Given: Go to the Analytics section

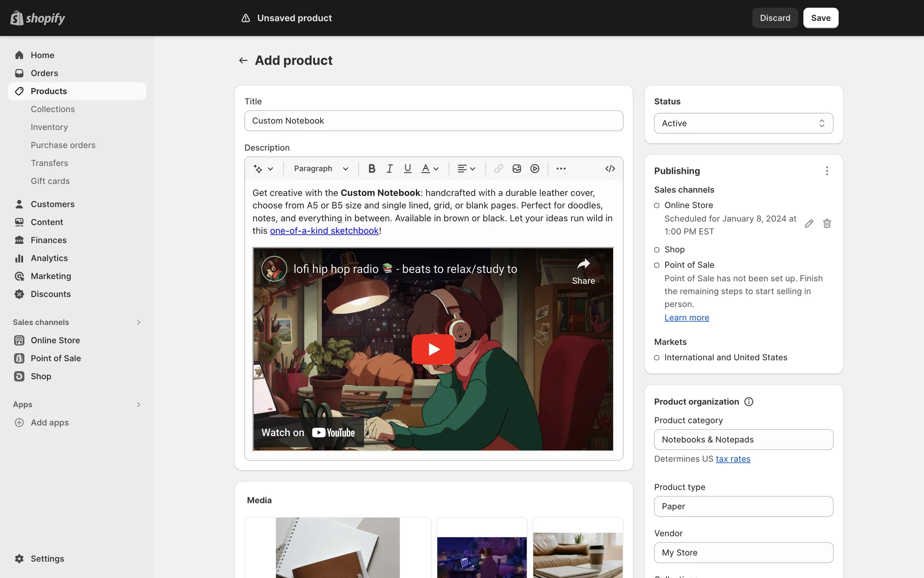Looking at the screenshot, I should pyautogui.click(x=49, y=258).
